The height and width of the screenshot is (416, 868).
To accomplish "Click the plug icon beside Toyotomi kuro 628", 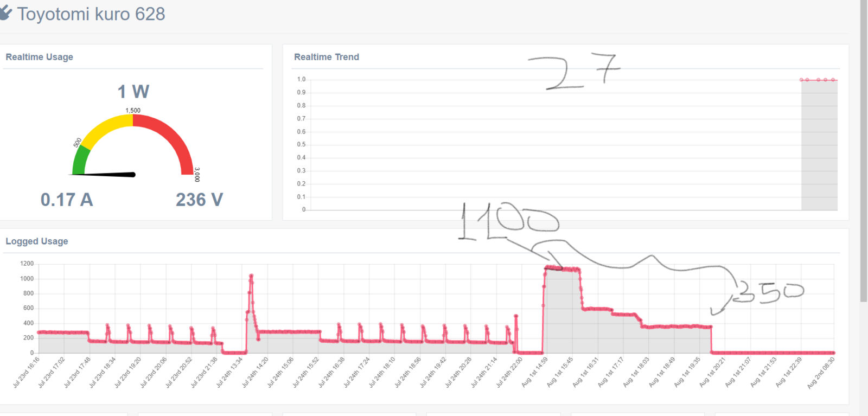I will click(5, 13).
